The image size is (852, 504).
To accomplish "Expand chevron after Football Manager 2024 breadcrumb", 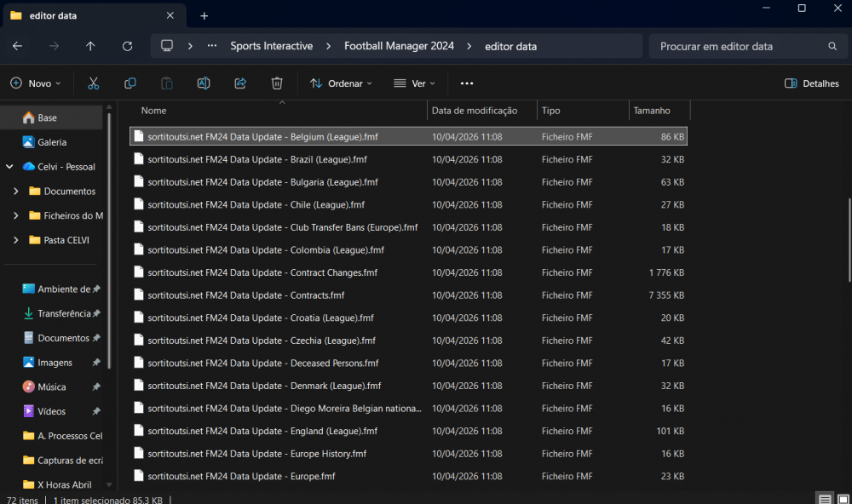I will point(469,46).
